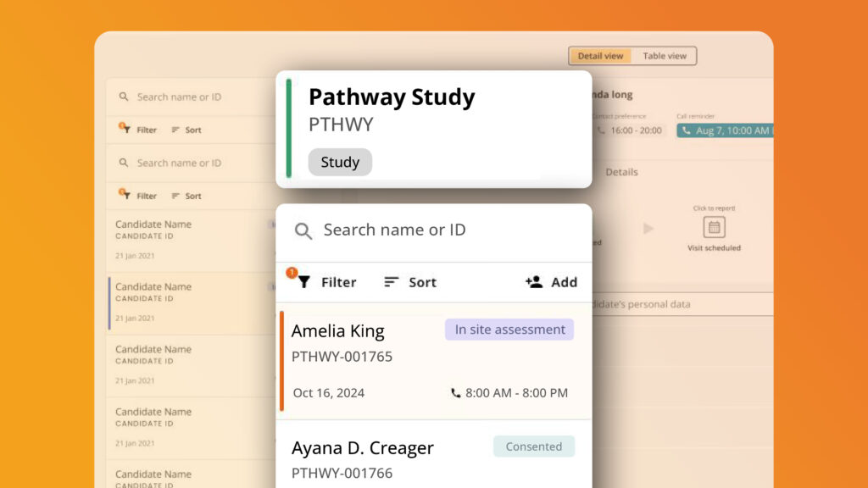This screenshot has width=868, height=488.
Task: Focus the second background Search name or ID field
Action: [x=191, y=163]
